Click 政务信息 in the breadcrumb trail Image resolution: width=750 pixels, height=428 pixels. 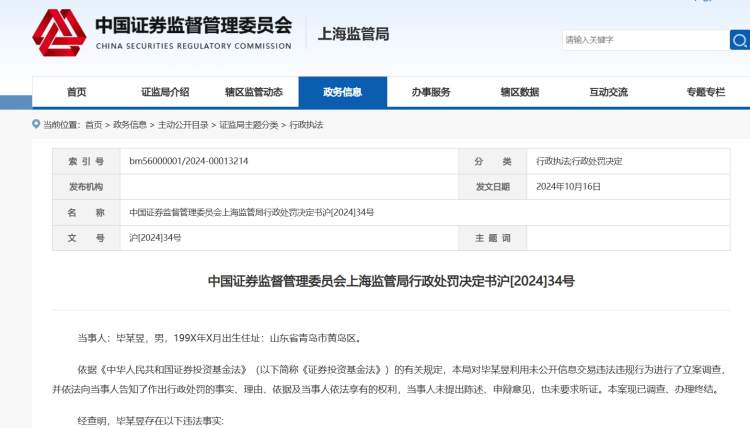coord(129,125)
